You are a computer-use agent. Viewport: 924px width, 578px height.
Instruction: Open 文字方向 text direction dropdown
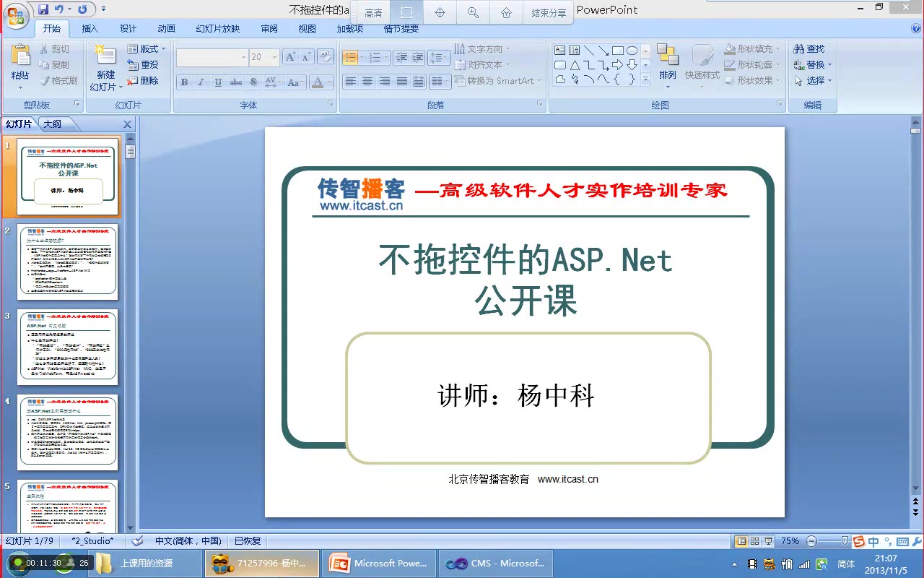tap(482, 49)
